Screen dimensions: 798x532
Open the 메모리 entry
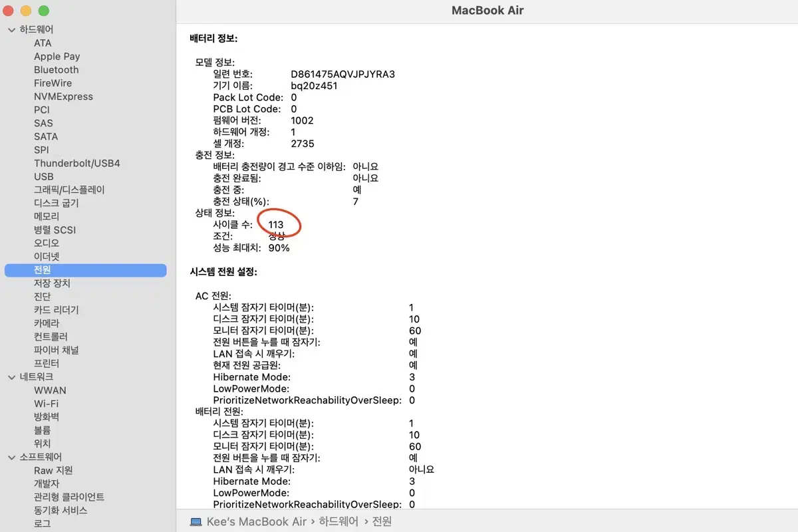pyautogui.click(x=47, y=216)
